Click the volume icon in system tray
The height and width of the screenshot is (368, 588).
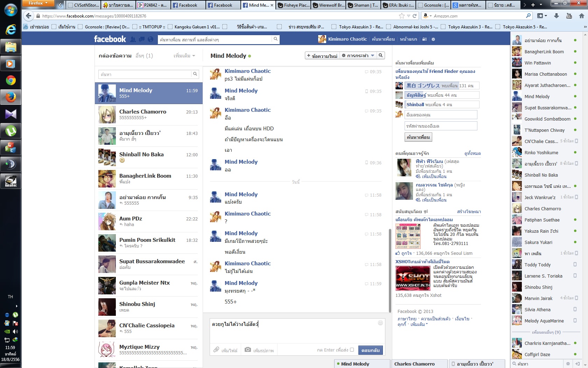pos(15,331)
